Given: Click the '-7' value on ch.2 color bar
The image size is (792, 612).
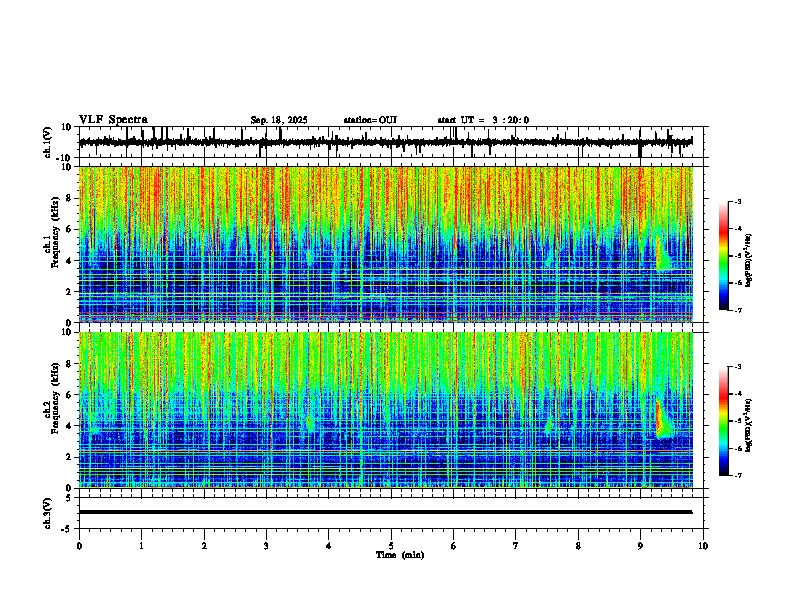Looking at the screenshot, I should point(737,475).
